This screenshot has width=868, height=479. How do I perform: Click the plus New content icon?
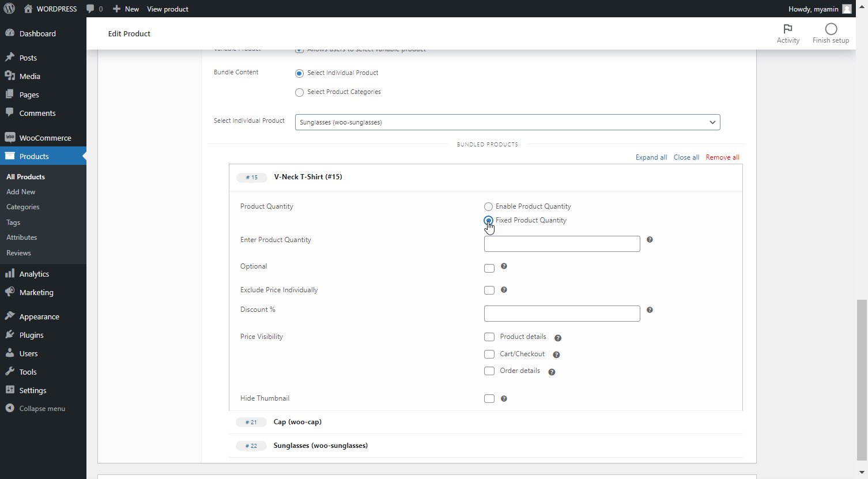pos(116,9)
